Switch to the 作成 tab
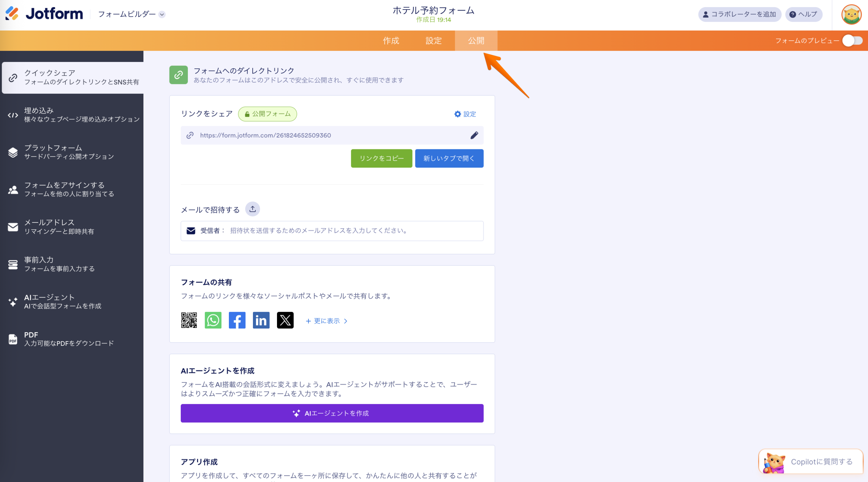 (391, 41)
